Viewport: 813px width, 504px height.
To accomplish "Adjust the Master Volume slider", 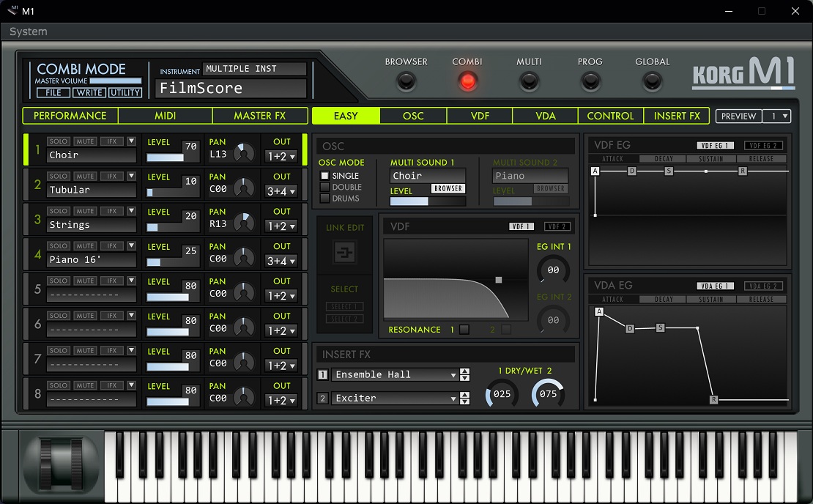I will click(116, 81).
